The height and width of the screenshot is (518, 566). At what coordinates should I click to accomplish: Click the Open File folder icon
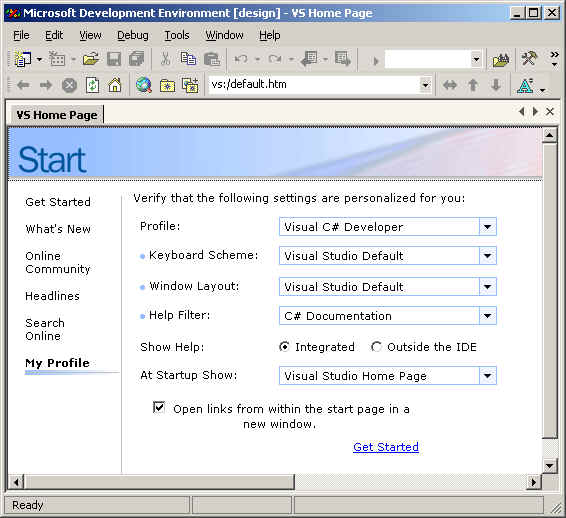click(91, 59)
